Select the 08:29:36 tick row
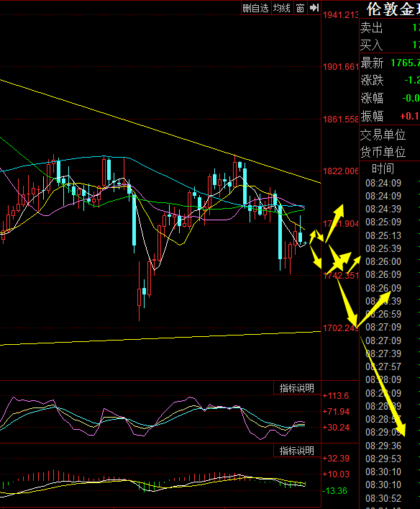This screenshot has height=509, width=420. [x=390, y=446]
